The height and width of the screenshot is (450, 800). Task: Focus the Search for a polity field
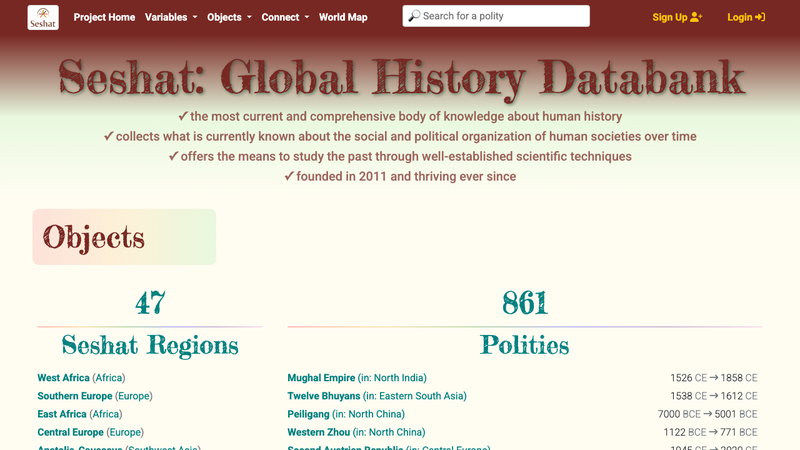(x=496, y=16)
